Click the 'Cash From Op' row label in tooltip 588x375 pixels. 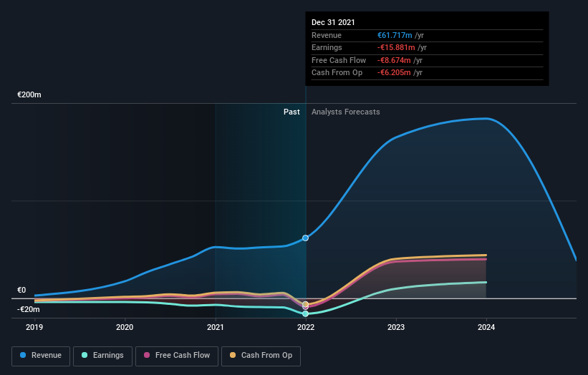(x=337, y=73)
